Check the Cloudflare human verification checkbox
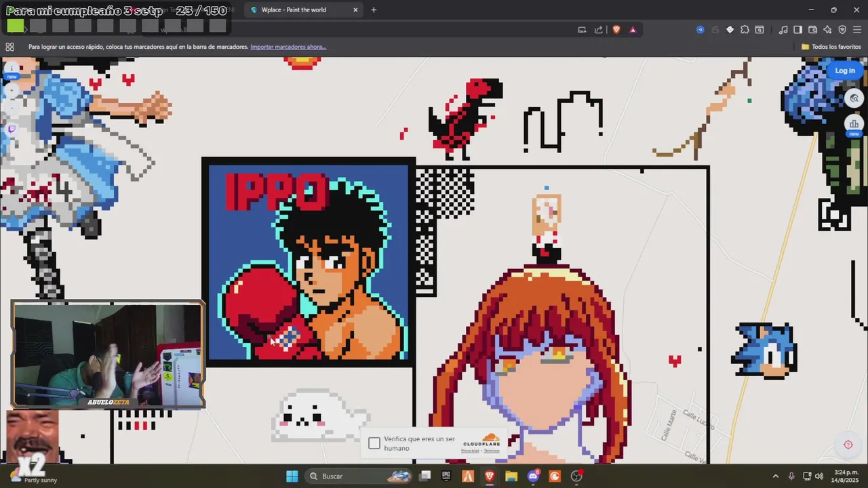Screen dimensions: 868x488 [x=374, y=443]
